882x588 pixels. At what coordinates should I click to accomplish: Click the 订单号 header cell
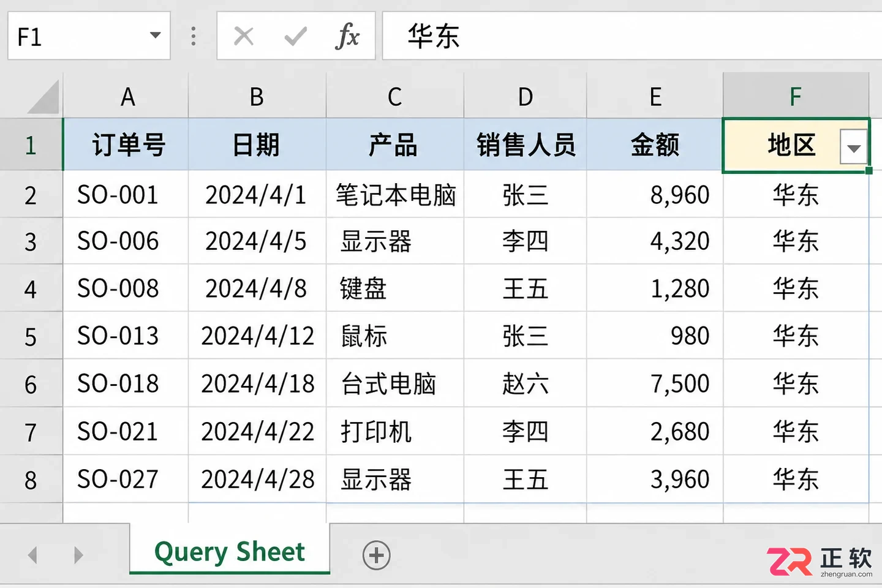pos(126,145)
